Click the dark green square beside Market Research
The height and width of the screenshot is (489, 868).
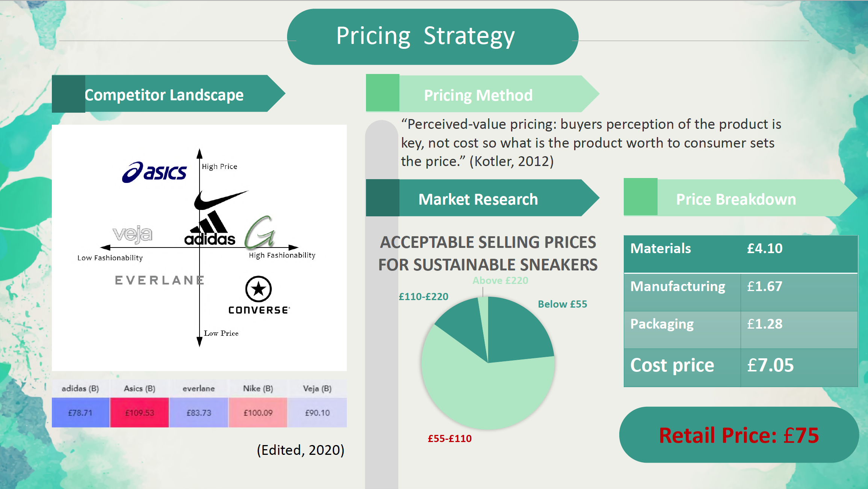click(383, 198)
